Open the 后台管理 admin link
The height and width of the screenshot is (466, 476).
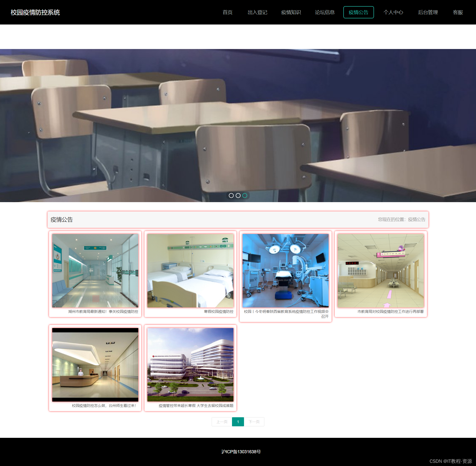coord(428,12)
